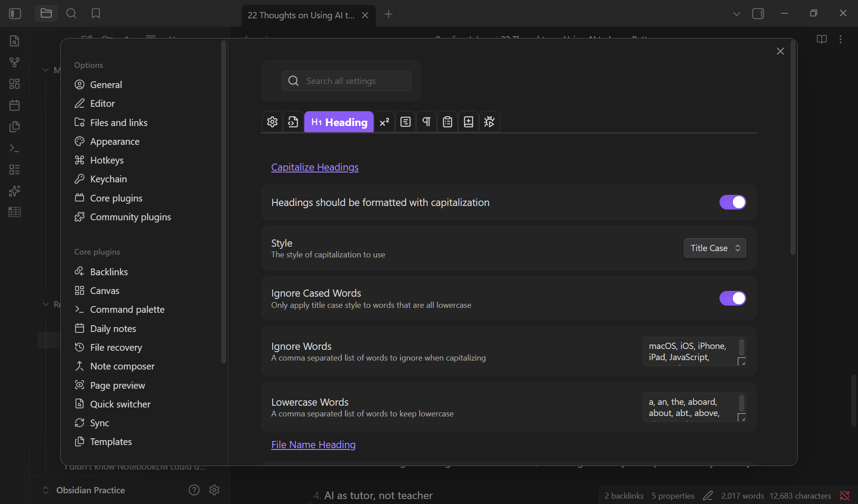858x504 pixels.
Task: Follow the Capitalize Headings link
Action: click(315, 167)
